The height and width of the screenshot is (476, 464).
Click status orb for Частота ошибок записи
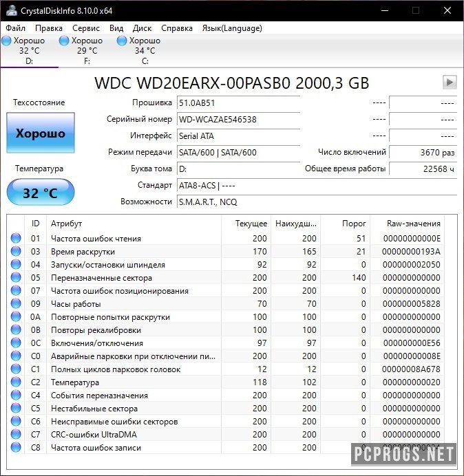pyautogui.click(x=16, y=447)
